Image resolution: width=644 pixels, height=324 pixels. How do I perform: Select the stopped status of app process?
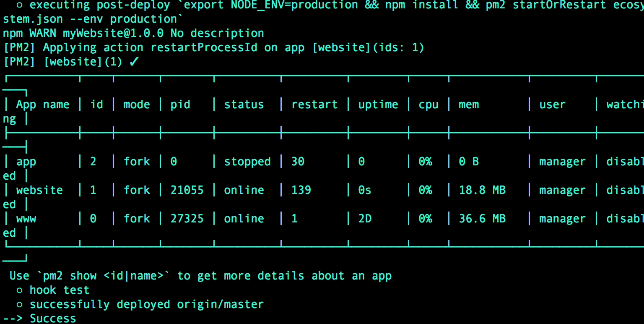click(x=247, y=161)
